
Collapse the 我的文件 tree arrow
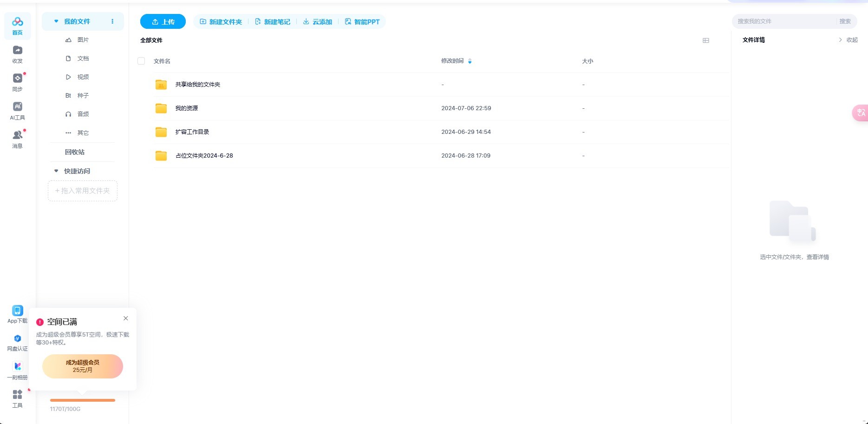coord(56,21)
